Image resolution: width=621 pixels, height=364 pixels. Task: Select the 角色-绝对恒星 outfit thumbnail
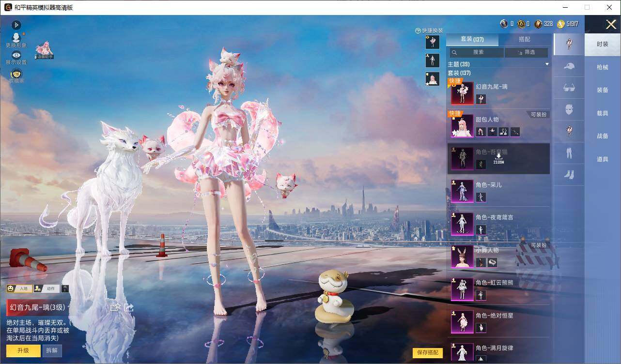coord(462,322)
